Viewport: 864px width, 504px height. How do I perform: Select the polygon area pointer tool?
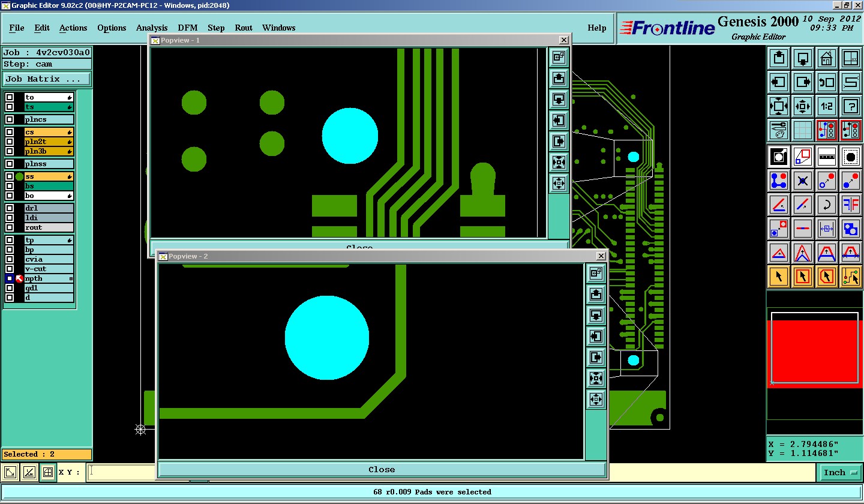click(827, 277)
